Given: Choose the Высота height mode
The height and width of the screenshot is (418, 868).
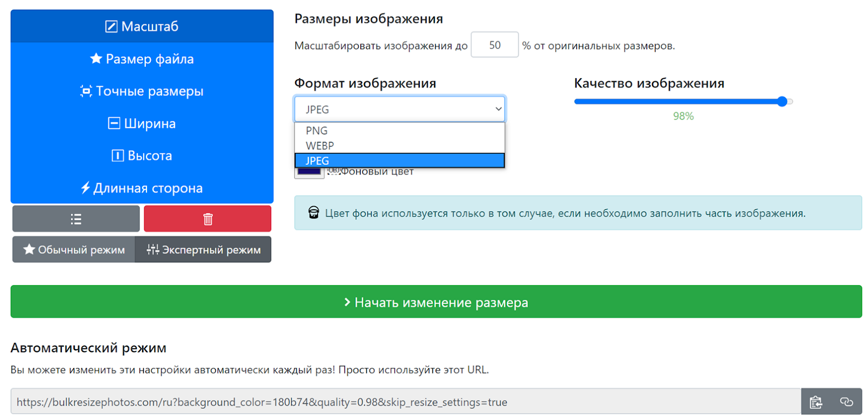Looking at the screenshot, I should [142, 156].
